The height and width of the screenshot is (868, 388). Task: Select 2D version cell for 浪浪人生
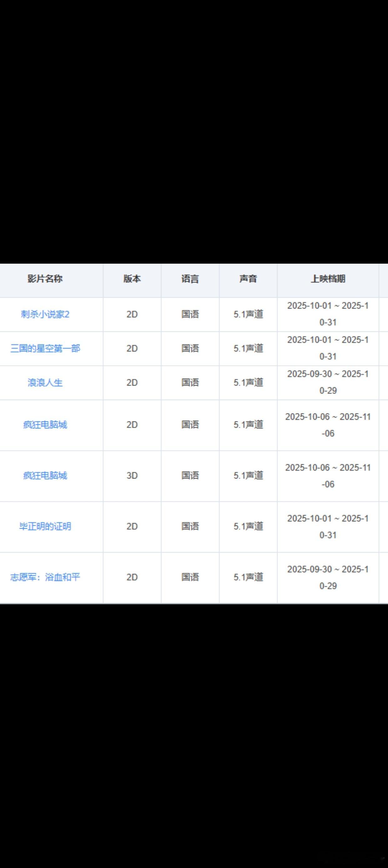coord(132,383)
